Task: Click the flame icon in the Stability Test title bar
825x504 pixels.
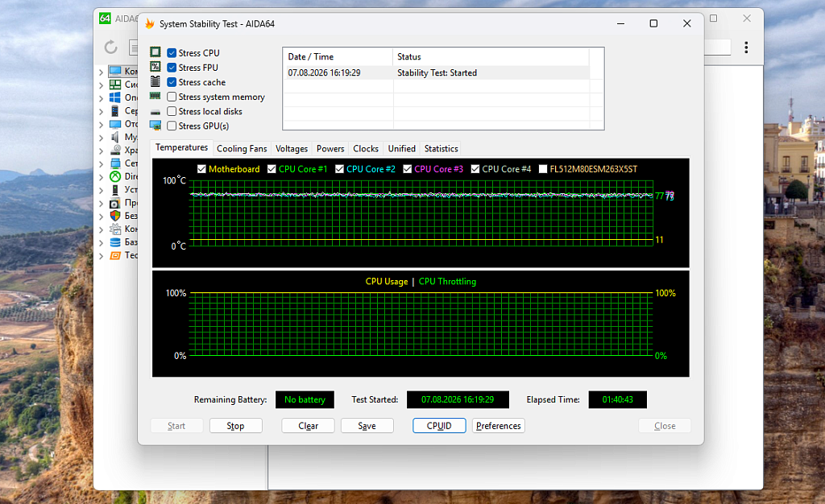Action: tap(149, 23)
